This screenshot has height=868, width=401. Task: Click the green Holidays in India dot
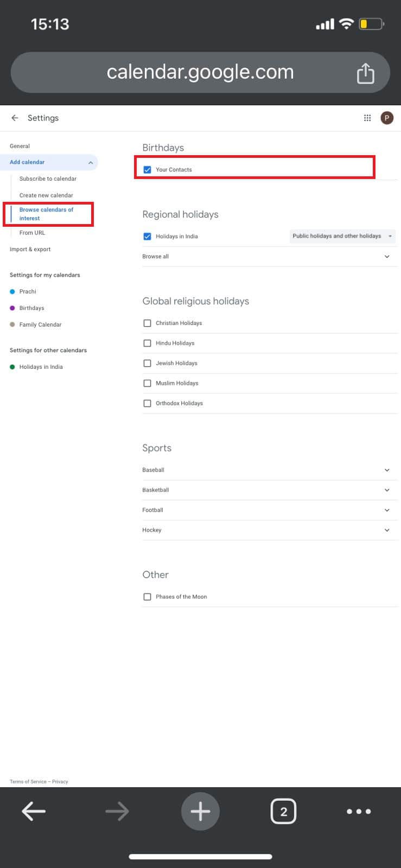point(12,367)
